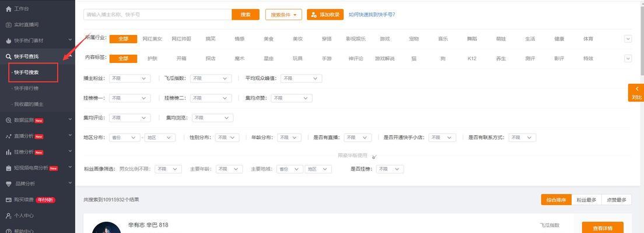Open 性别分布 dropdown
Viewport: 644px width, 233px height.
(227, 138)
